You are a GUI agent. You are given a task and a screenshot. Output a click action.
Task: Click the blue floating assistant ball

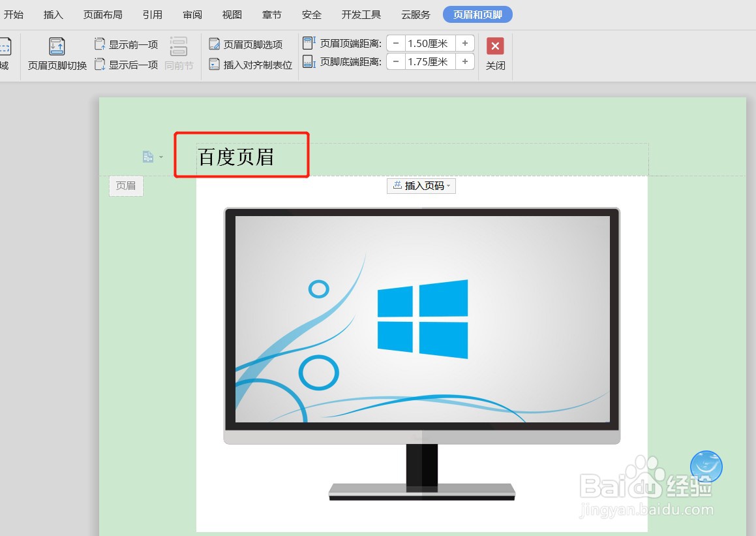[706, 467]
